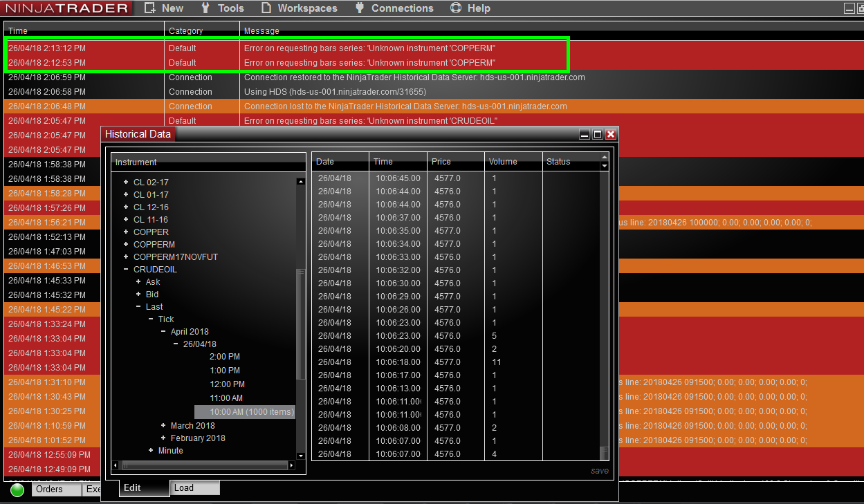This screenshot has height=504, width=864.
Task: Click instrument tree horizontal scroll-left arrow
Action: 116,466
